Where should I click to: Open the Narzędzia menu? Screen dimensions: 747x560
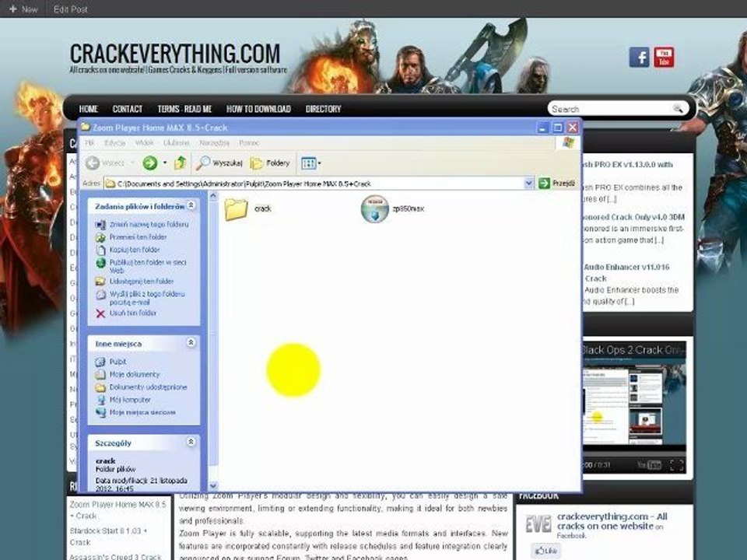pos(214,143)
